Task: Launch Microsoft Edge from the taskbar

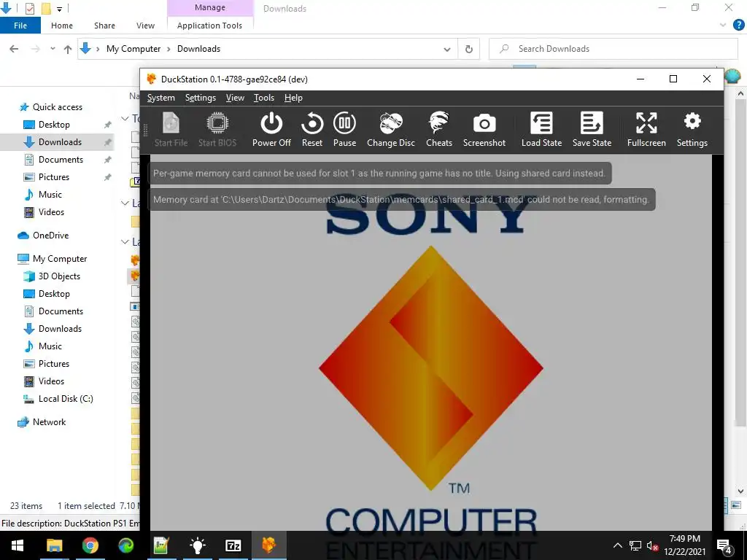Action: [x=125, y=545]
